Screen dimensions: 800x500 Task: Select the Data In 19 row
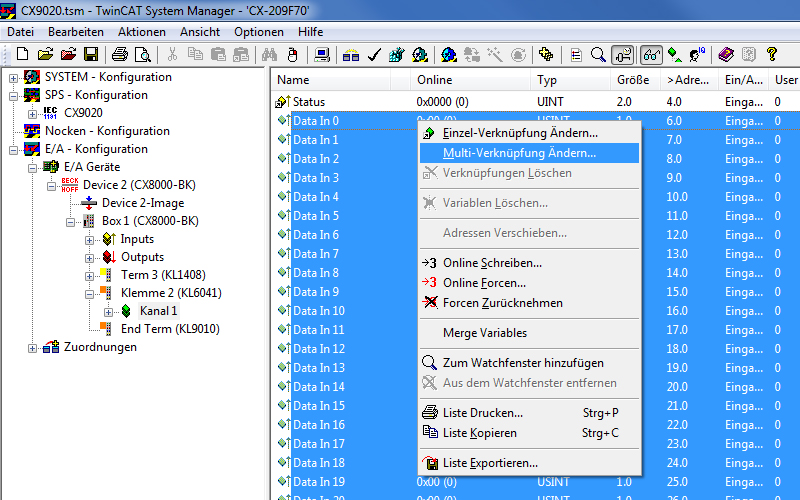[x=536, y=482]
